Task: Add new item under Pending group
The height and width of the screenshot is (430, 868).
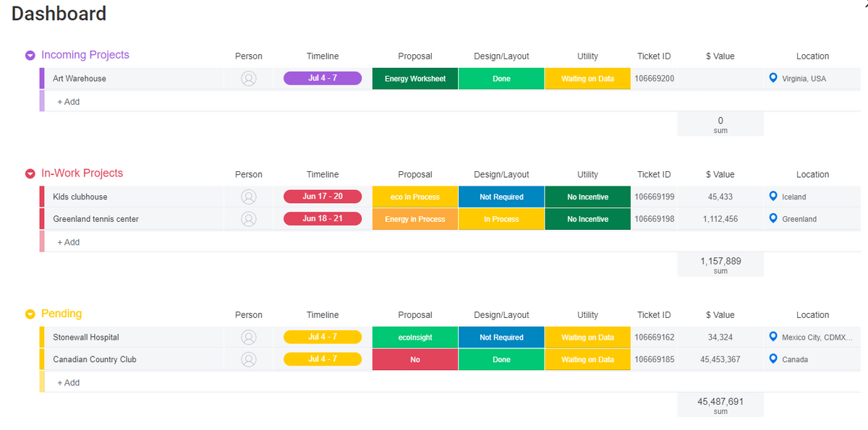Action: click(69, 383)
